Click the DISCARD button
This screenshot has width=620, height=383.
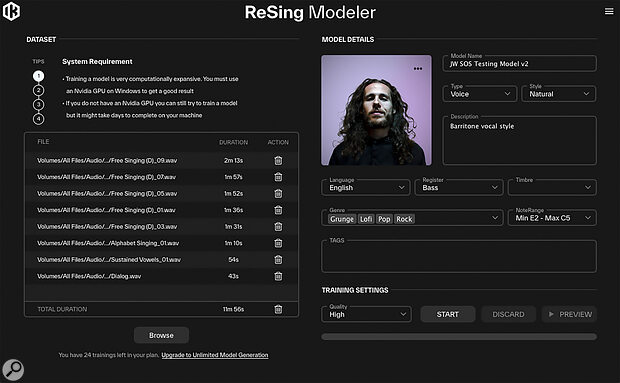pos(508,314)
